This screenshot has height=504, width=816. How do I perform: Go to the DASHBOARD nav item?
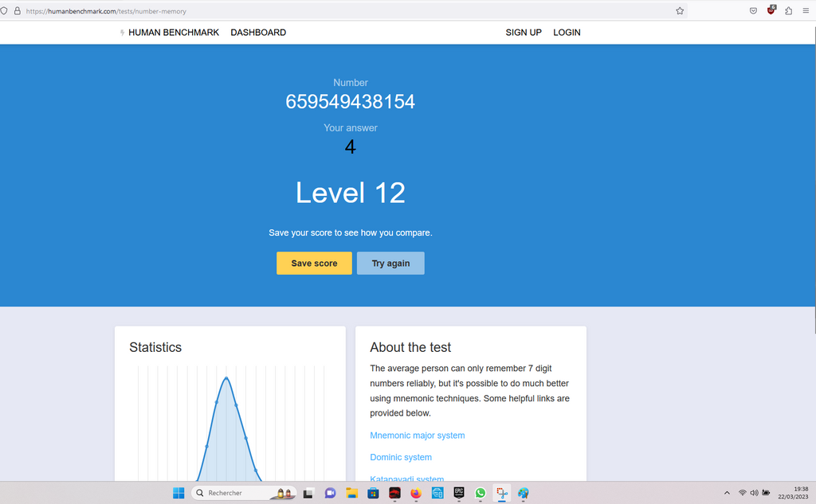[x=258, y=33]
